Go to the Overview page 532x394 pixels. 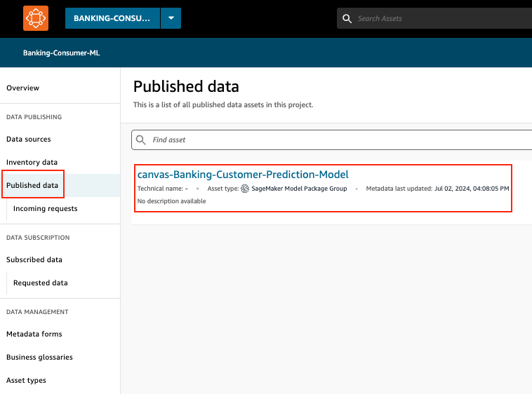pos(23,88)
